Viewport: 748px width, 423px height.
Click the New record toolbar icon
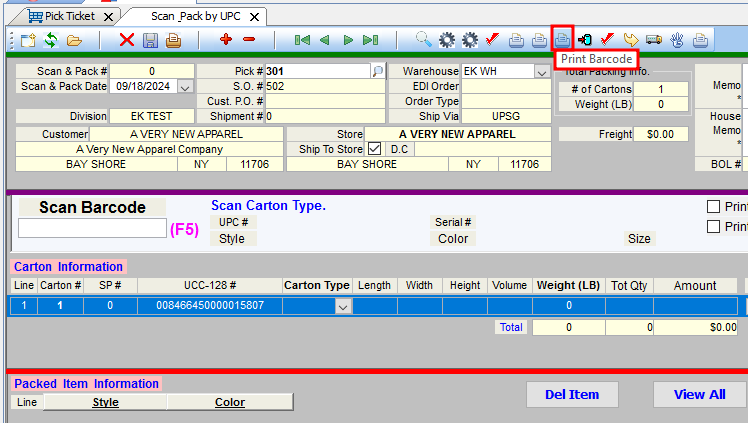[28, 40]
